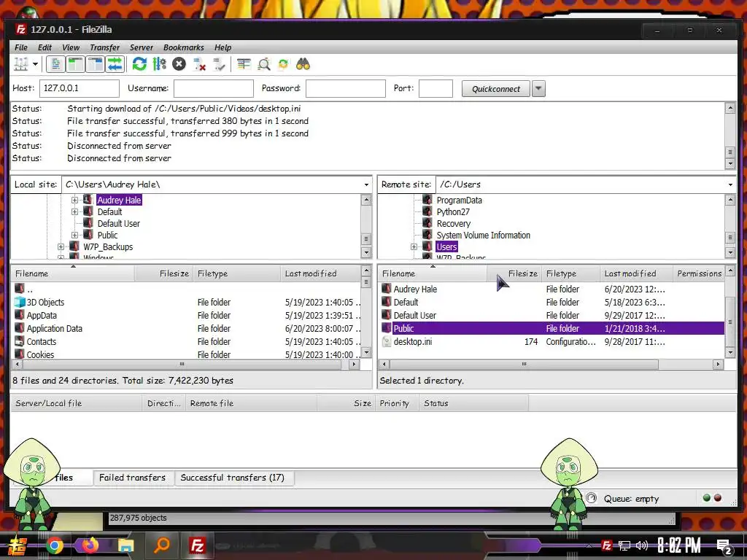The height and width of the screenshot is (560, 747).
Task: Select Default User in local tree
Action: click(119, 223)
